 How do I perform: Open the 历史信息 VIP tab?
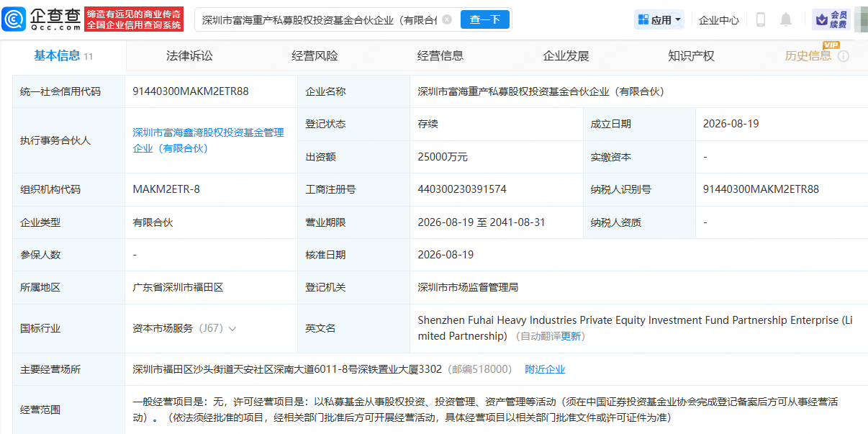808,55
